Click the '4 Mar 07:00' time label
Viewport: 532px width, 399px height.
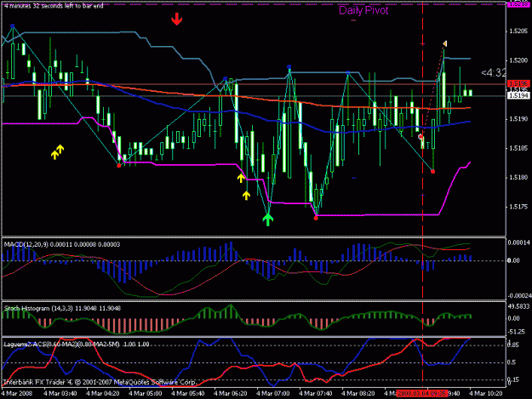[272, 394]
